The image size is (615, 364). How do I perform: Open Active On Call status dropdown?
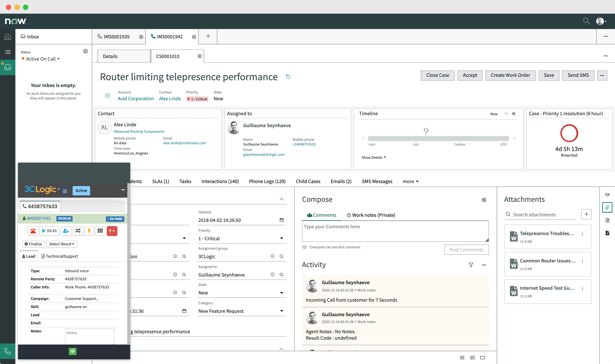(41, 59)
